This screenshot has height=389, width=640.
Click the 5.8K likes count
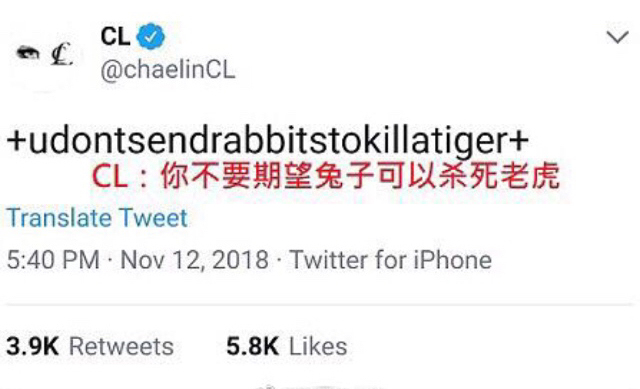253,347
